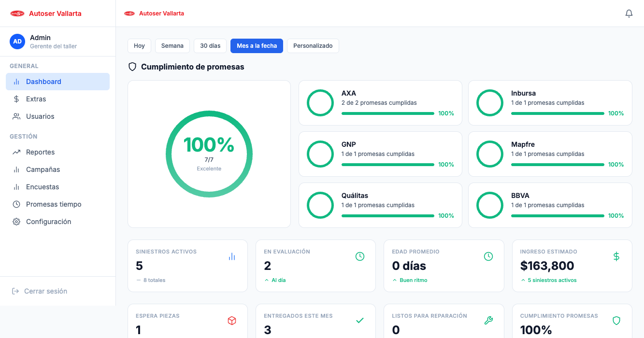Click the shield icon beside Cumplimiento de promesas
The image size is (644, 338).
tap(132, 67)
